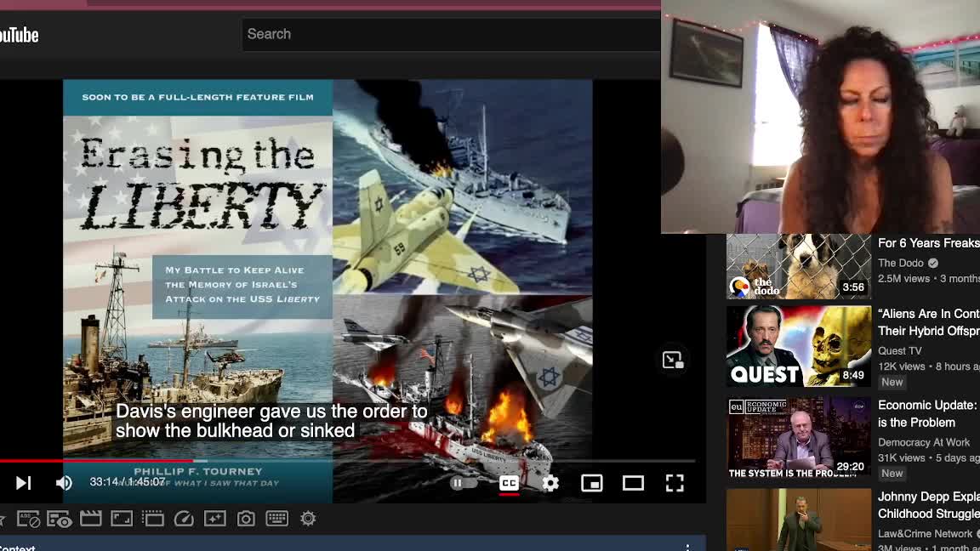Open the player settings gear
Image resolution: width=980 pixels, height=551 pixels.
[550, 483]
